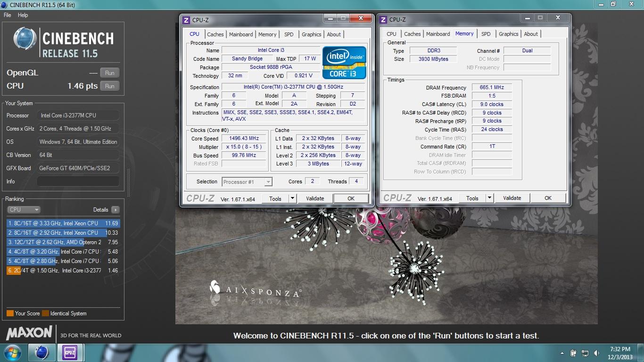Viewport: 644px width, 362px height.
Task: Expand Tools dropdown arrow in left CPU-Z
Action: [292, 199]
